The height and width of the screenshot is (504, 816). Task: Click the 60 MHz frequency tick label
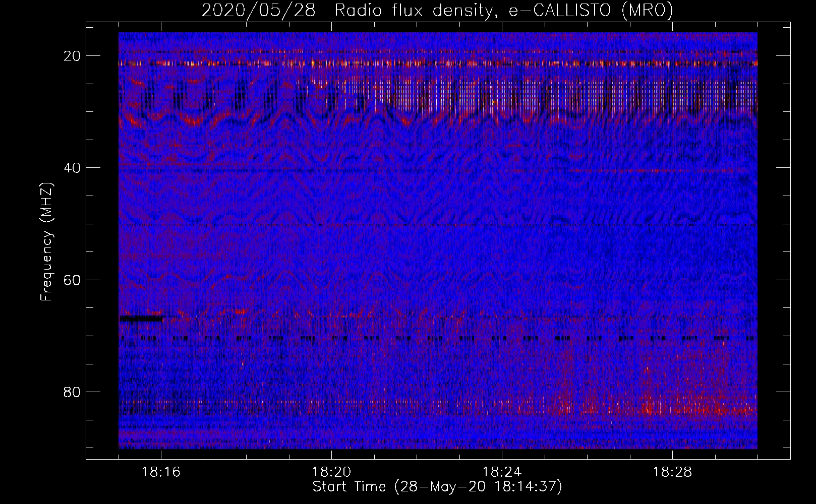73,280
